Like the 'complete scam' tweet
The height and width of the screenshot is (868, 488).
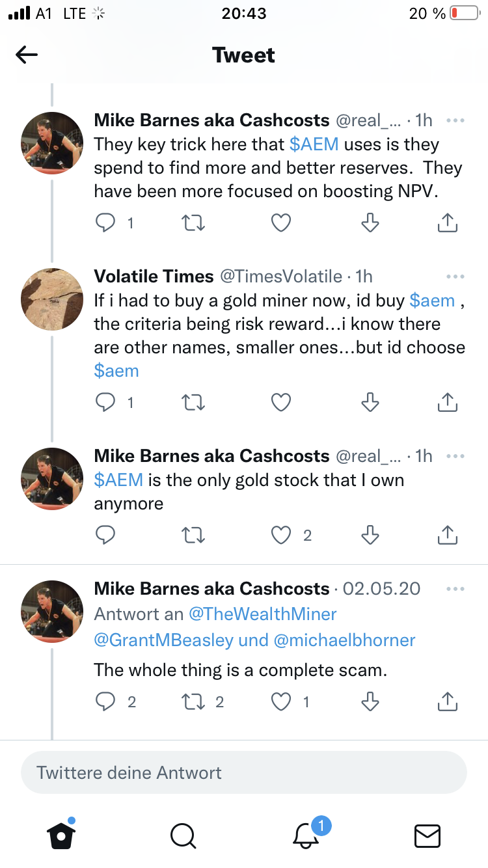[280, 701]
